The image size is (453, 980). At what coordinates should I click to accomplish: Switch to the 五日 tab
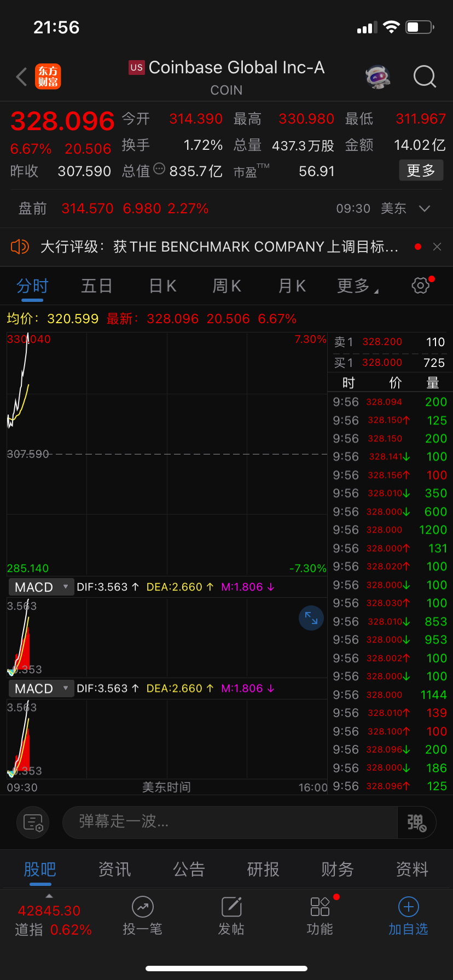point(97,286)
